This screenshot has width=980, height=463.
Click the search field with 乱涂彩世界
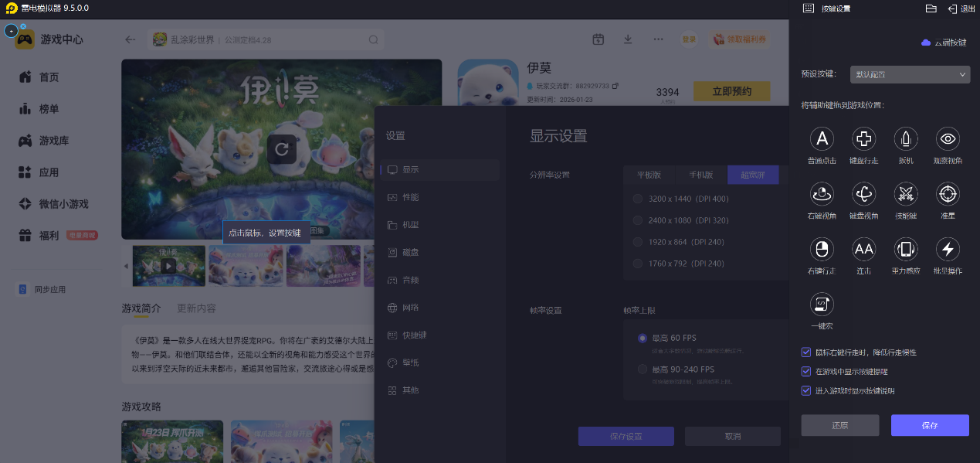click(x=265, y=40)
